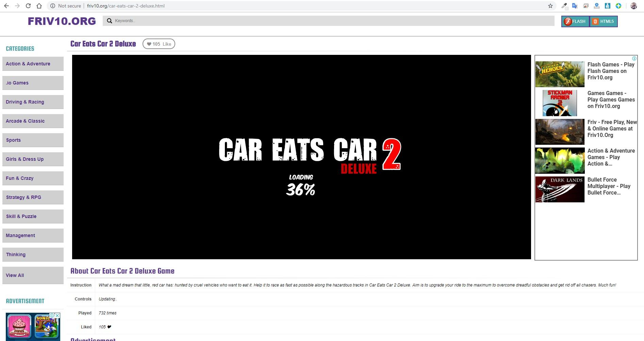This screenshot has width=644, height=341.
Task: Click the eyedropper color picker extension icon
Action: [564, 6]
